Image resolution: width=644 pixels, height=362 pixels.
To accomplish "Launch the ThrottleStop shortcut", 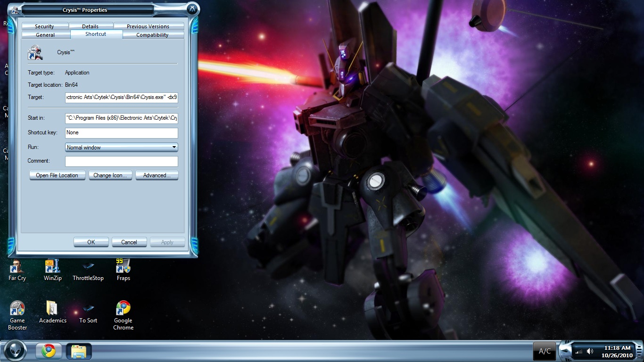I will pyautogui.click(x=88, y=270).
